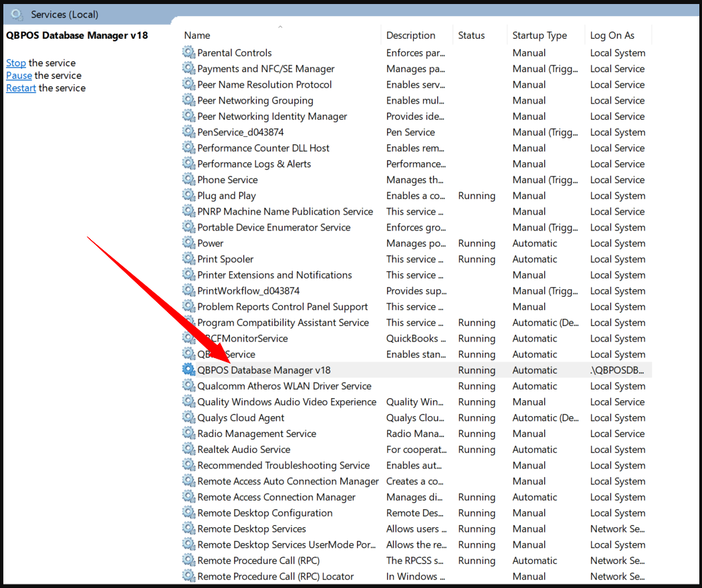Click the Stop service link
Image resolution: width=702 pixels, height=588 pixels.
[x=16, y=63]
